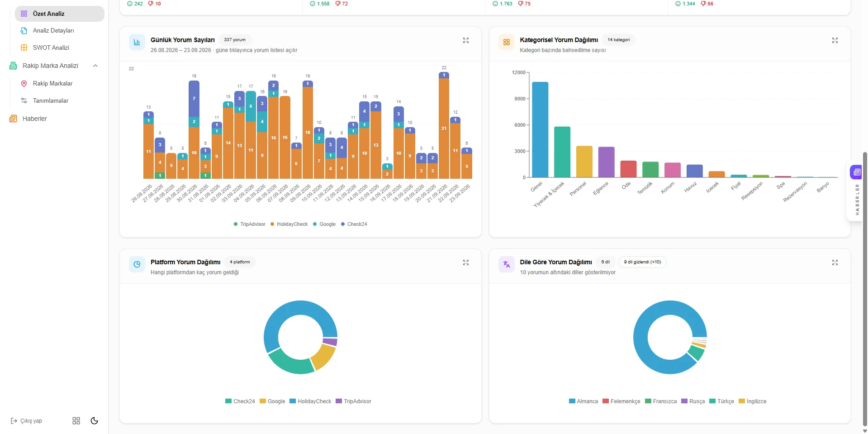Click the Havuz category bar
This screenshot has height=434, width=868.
click(x=695, y=171)
